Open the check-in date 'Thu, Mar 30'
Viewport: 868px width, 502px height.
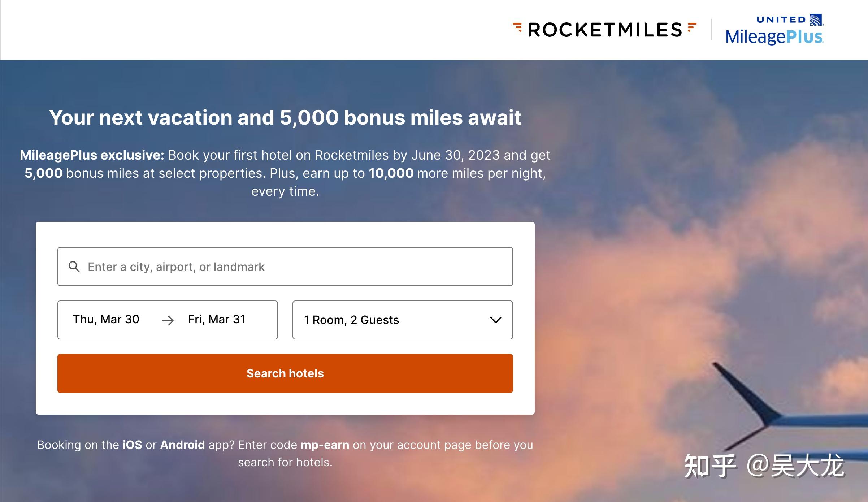pos(106,319)
